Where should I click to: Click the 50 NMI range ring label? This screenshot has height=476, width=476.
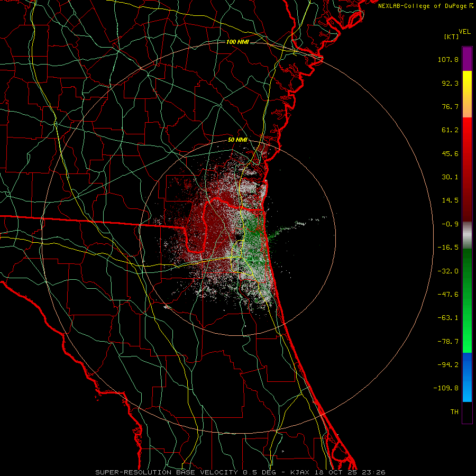(237, 140)
